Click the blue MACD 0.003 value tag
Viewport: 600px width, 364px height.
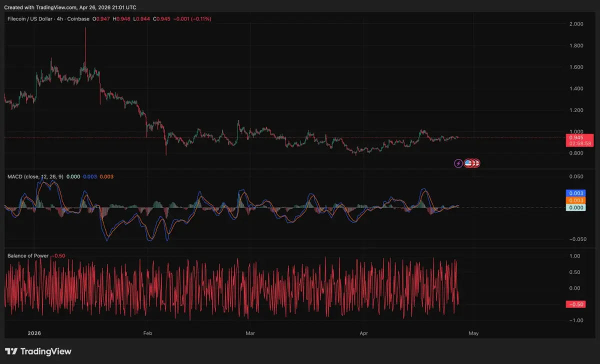click(x=575, y=193)
